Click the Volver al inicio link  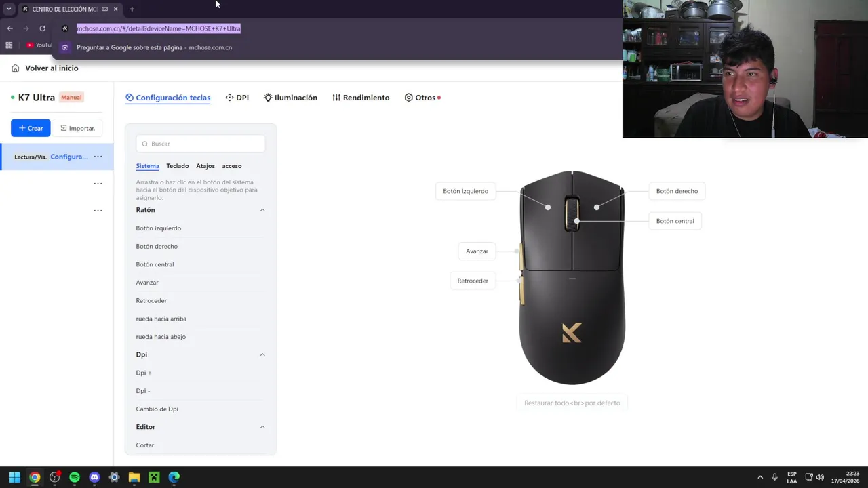[x=52, y=68]
